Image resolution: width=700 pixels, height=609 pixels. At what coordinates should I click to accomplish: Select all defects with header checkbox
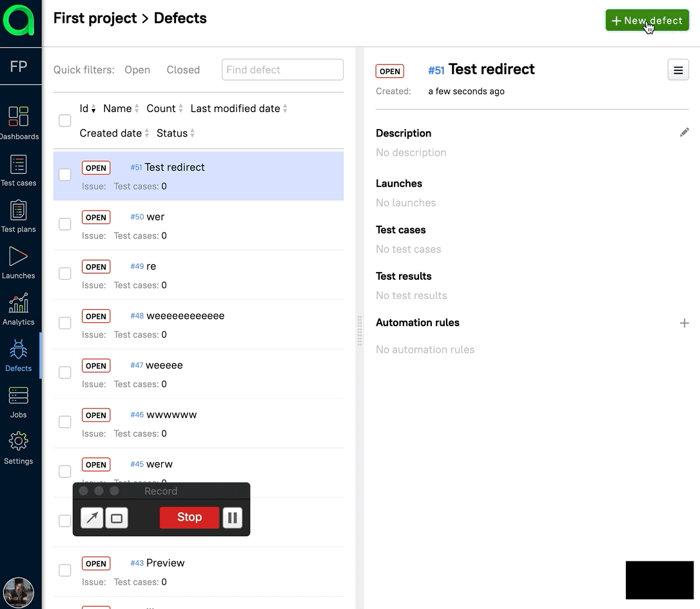tap(65, 121)
